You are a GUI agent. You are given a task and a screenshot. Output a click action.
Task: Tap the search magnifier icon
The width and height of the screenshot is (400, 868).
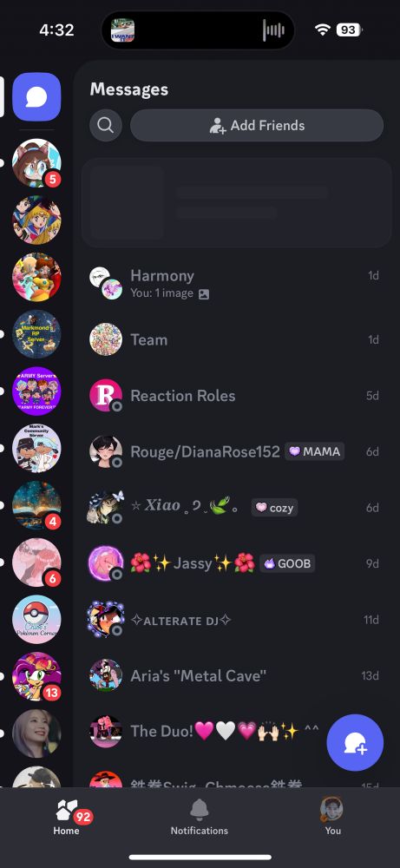(106, 125)
